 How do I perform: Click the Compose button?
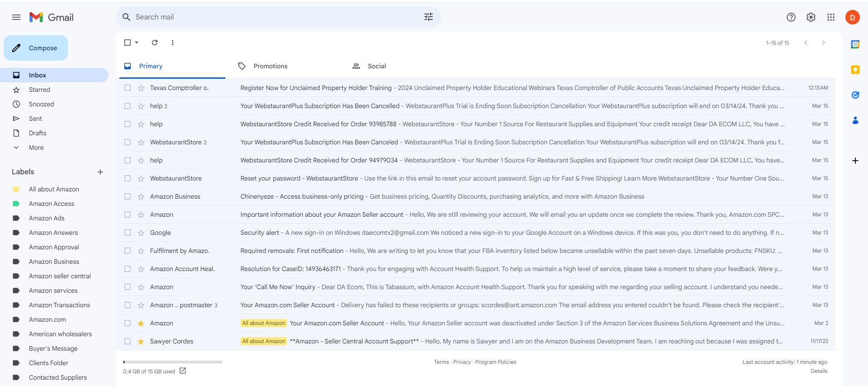click(36, 48)
